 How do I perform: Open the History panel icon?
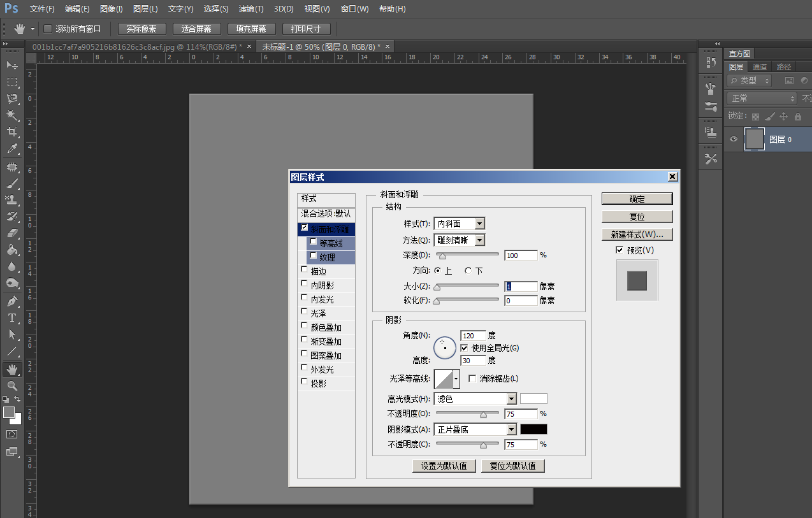(711, 63)
